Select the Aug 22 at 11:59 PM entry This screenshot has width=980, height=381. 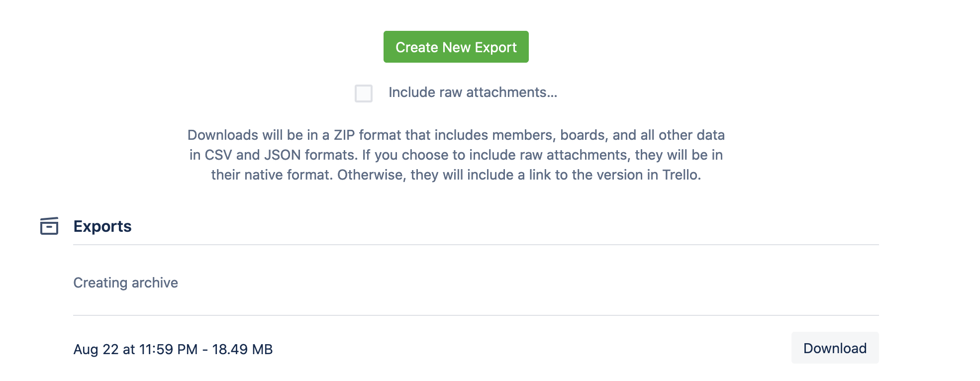tap(135, 349)
